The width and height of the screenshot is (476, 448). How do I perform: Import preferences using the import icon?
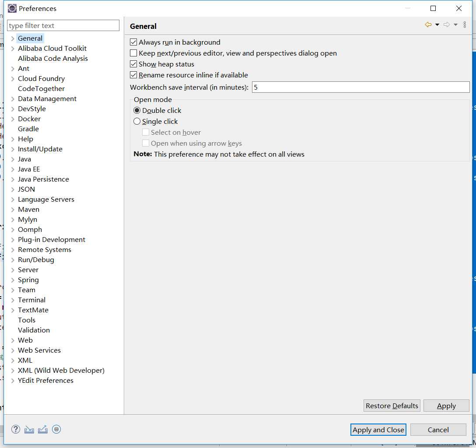coord(29,429)
